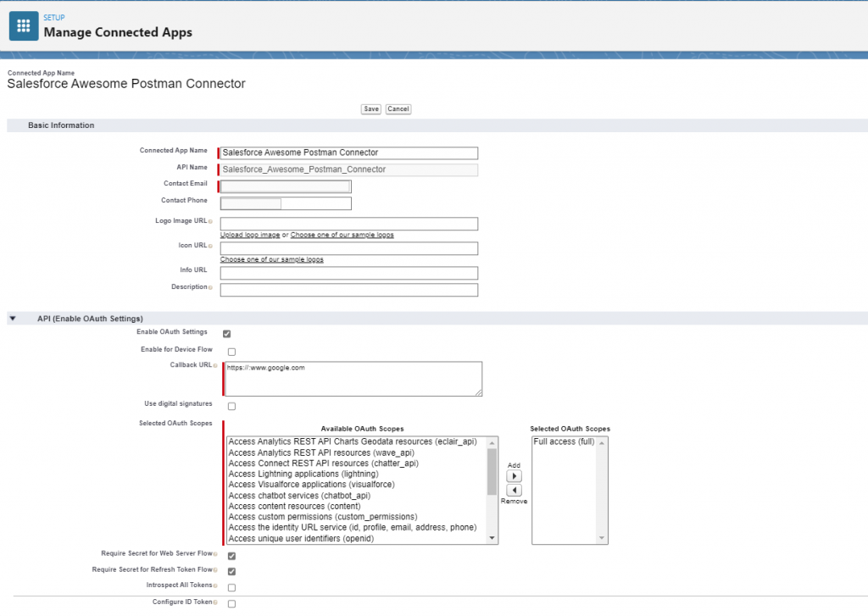868x616 pixels.
Task: Click the Save button
Action: pyautogui.click(x=371, y=109)
